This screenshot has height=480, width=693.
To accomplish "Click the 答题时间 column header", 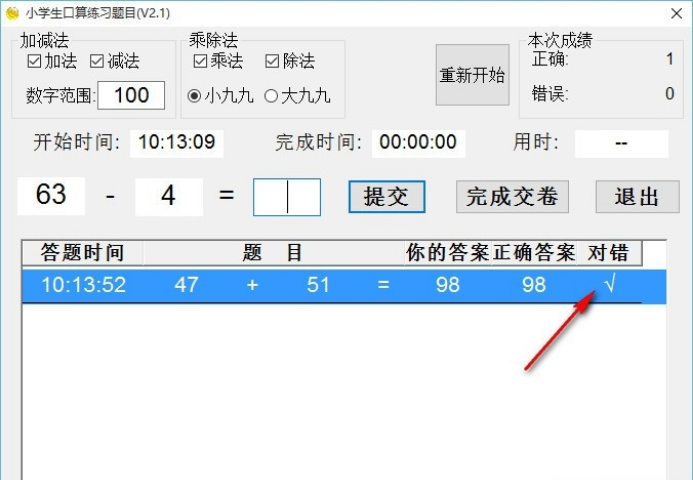I will [83, 253].
